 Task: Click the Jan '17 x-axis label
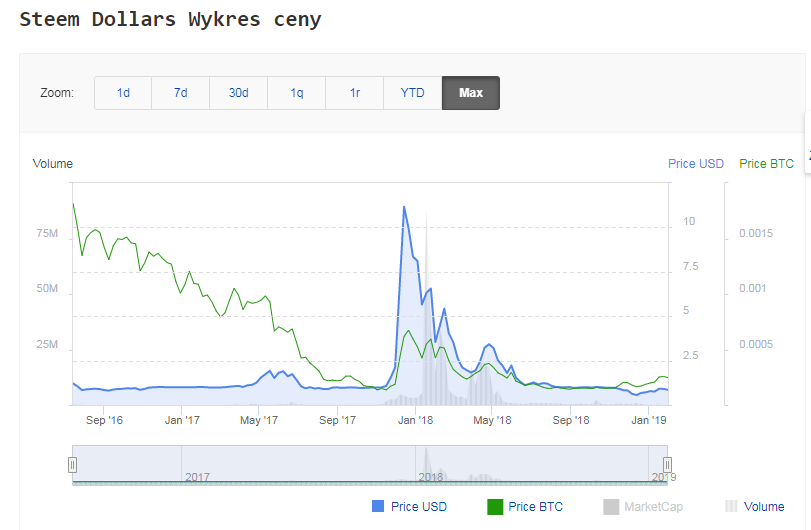pyautogui.click(x=182, y=420)
